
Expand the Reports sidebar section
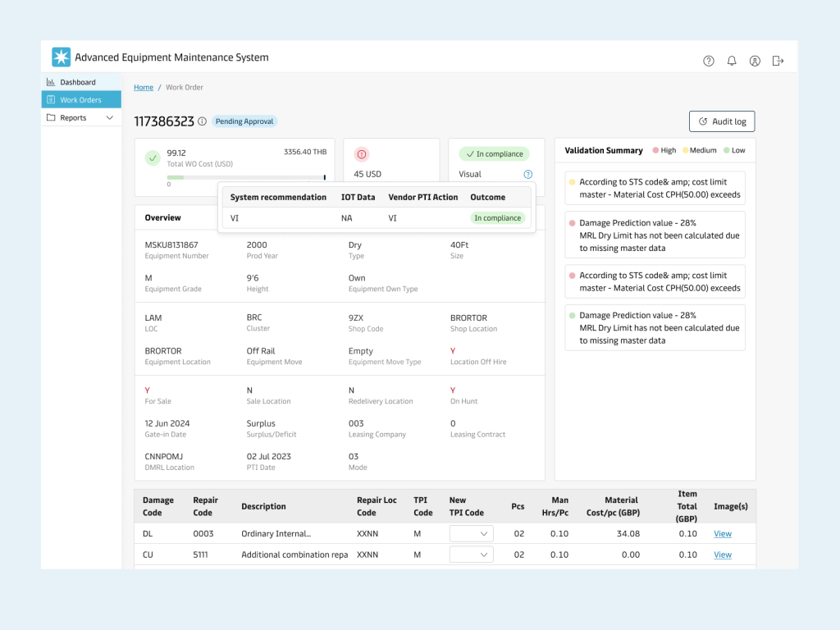coord(81,116)
